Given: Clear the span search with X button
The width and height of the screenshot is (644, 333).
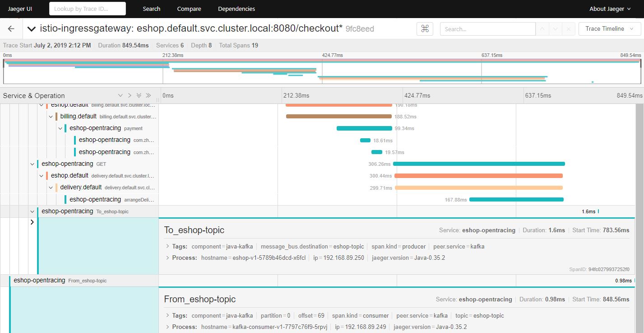Looking at the screenshot, I should 568,29.
